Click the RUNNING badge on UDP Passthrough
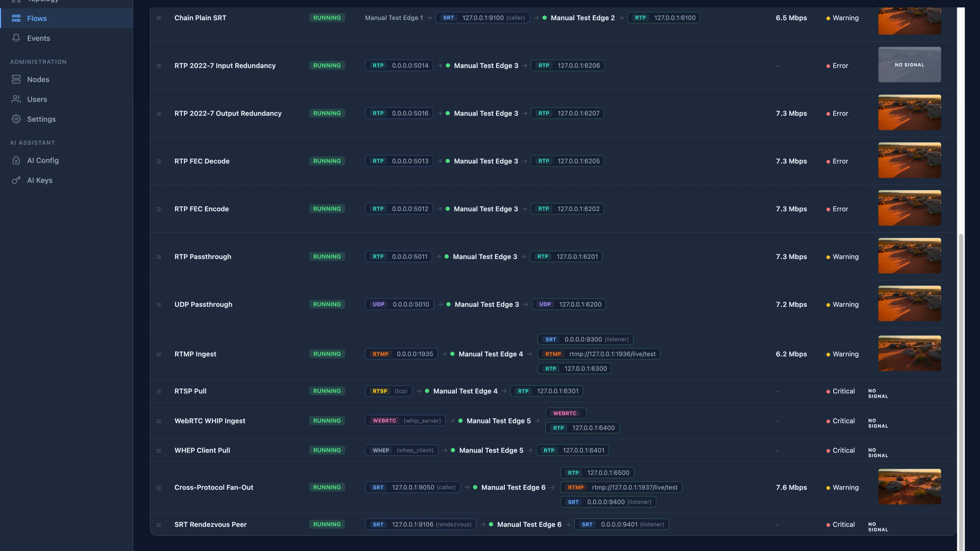This screenshot has width=980, height=551. click(x=327, y=304)
